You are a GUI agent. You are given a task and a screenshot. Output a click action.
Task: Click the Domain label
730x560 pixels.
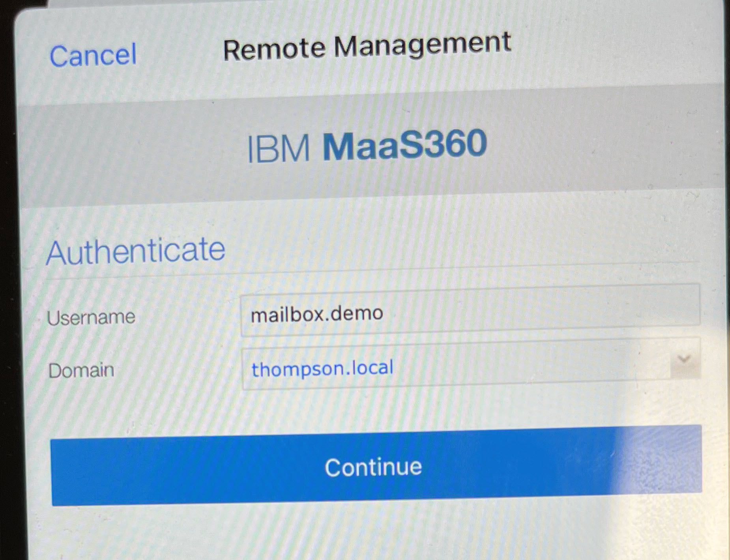pyautogui.click(x=80, y=370)
